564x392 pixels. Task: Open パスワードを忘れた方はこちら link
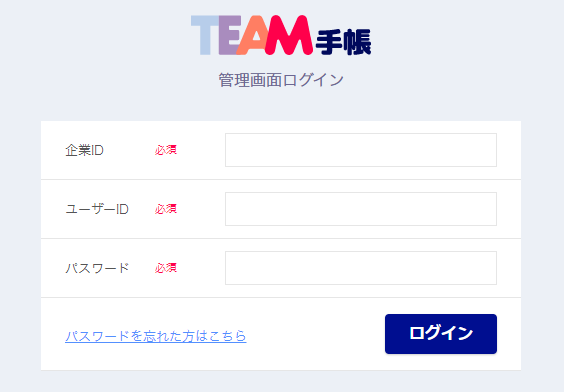156,336
